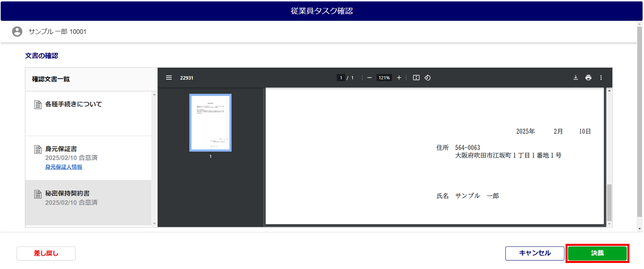The width and height of the screenshot is (644, 269).
Task: Toggle the PDF sidebar hamburger menu
Action: [x=169, y=78]
